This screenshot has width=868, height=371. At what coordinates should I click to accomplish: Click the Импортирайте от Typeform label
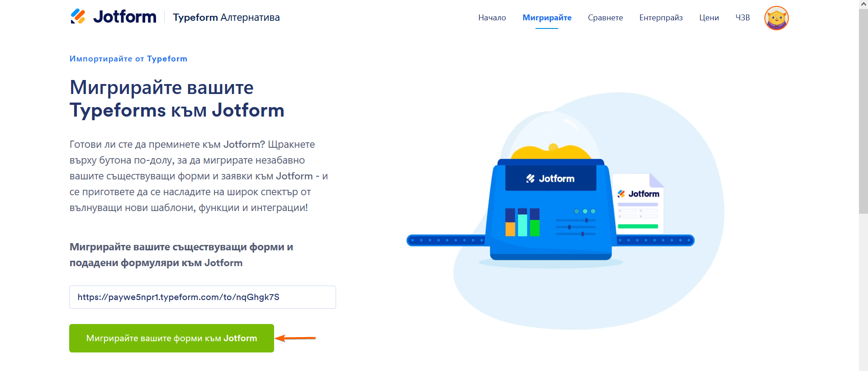(128, 59)
